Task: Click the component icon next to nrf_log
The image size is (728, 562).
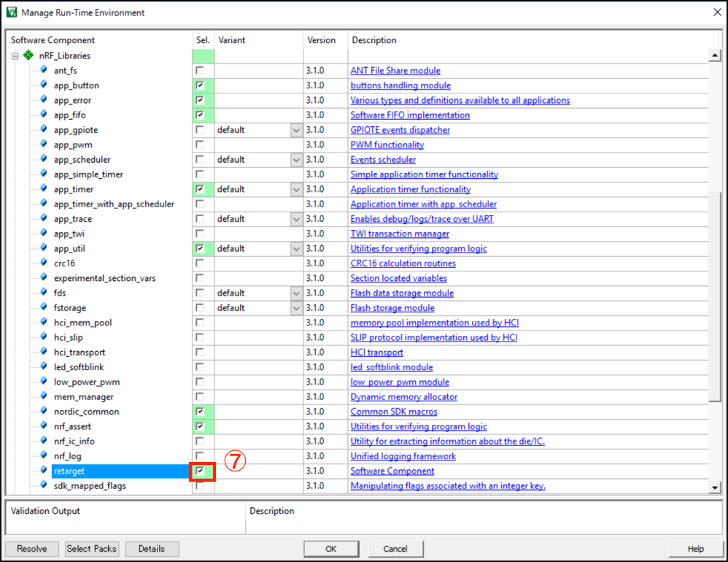Action: [x=43, y=455]
